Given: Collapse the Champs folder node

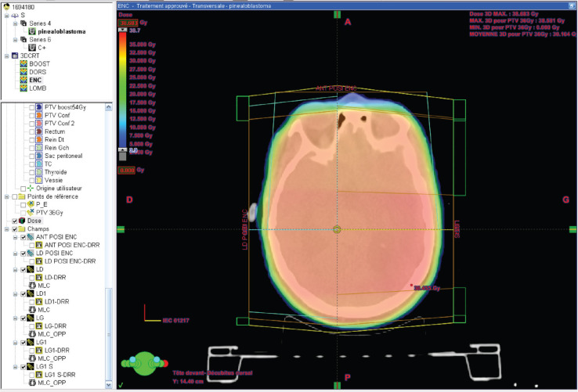Looking at the screenshot, I should point(6,229).
